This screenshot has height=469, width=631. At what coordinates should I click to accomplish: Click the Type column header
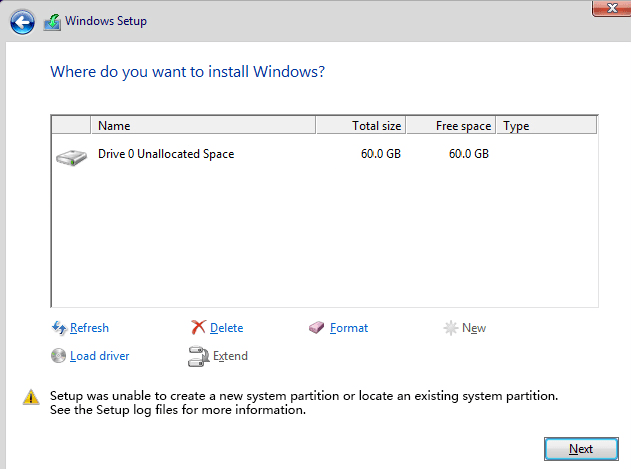545,126
